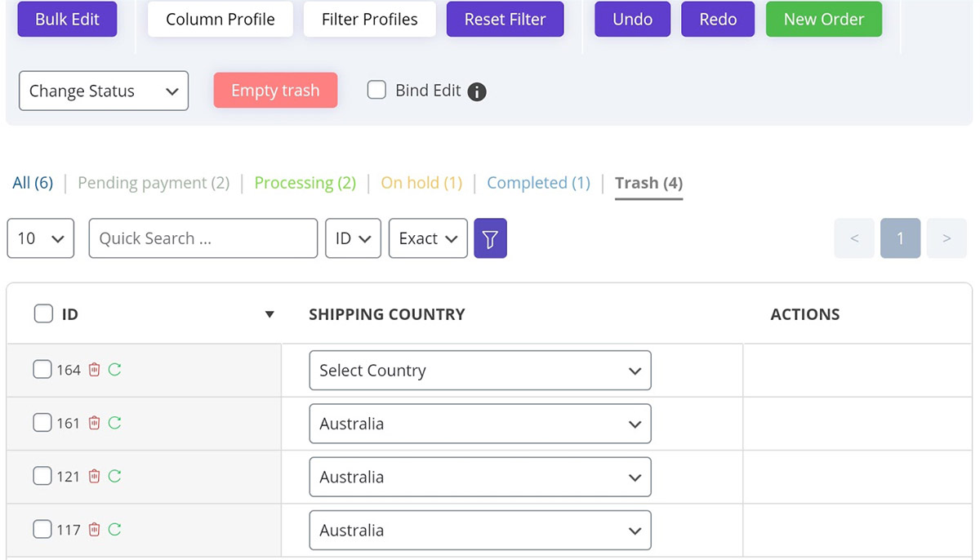Restore order 161 with green refresh icon
The image size is (980, 560).
pos(114,423)
